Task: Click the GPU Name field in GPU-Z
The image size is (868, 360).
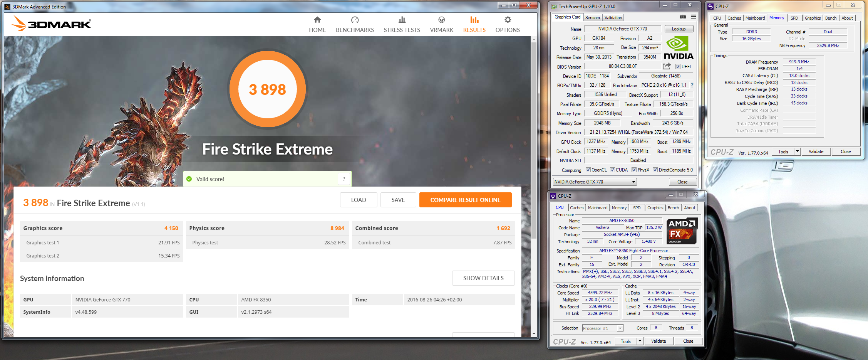Action: coord(622,29)
